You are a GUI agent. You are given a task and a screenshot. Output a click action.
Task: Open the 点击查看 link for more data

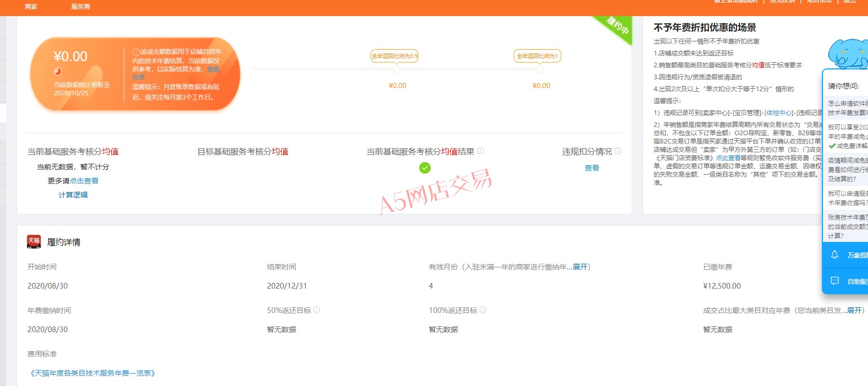(84, 181)
